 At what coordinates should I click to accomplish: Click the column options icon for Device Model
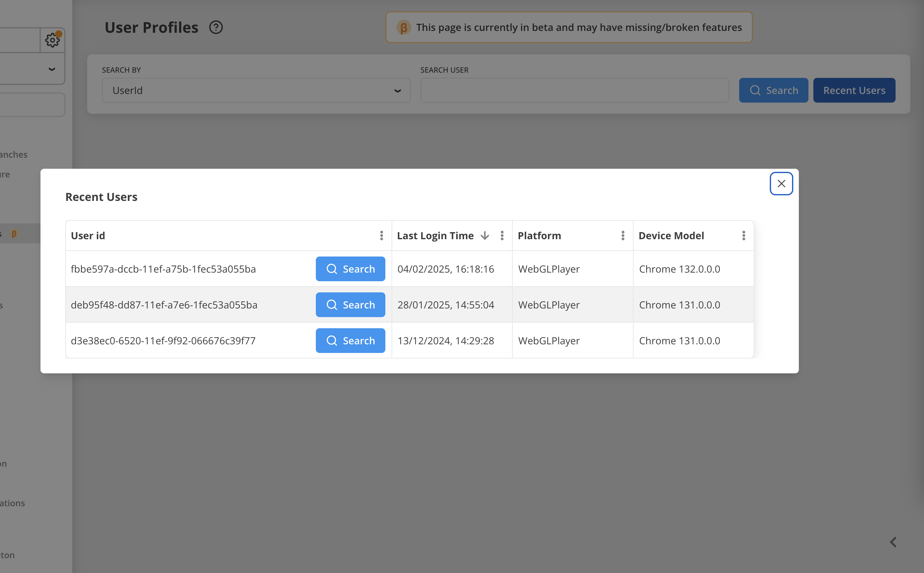744,235
